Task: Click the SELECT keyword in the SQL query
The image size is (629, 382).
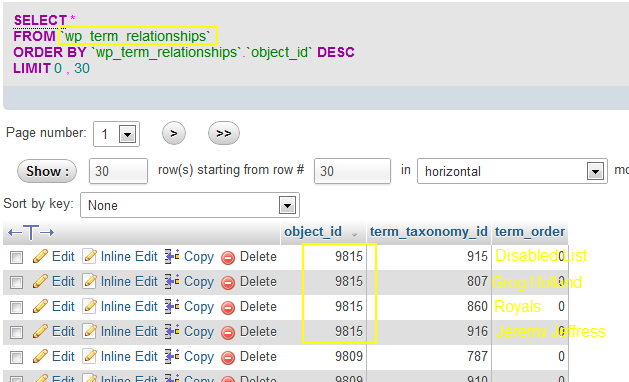Action: [40, 20]
